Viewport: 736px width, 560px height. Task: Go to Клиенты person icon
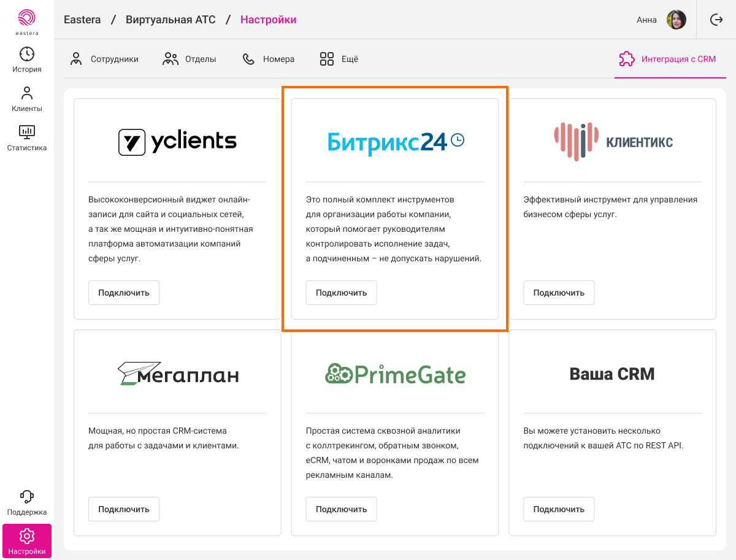tap(27, 93)
